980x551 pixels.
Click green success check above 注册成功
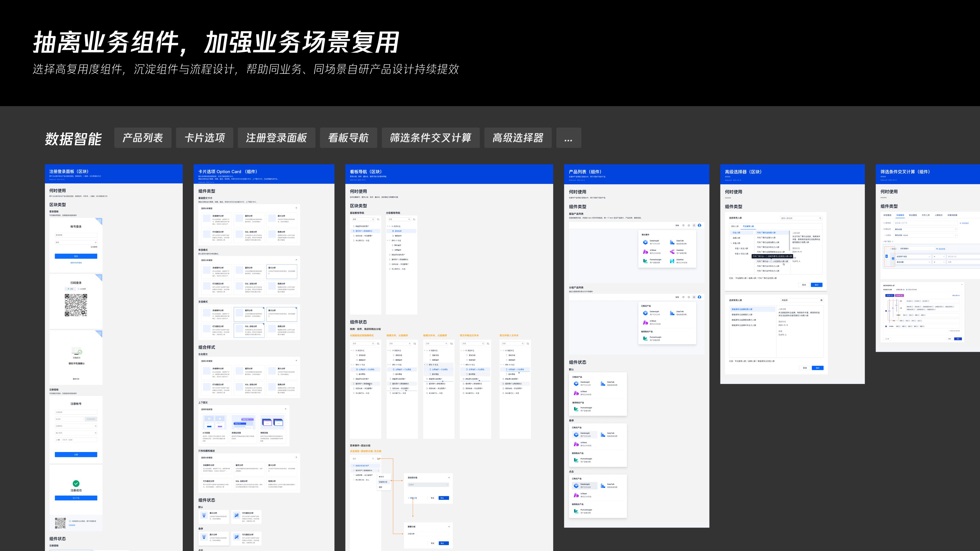tap(76, 484)
